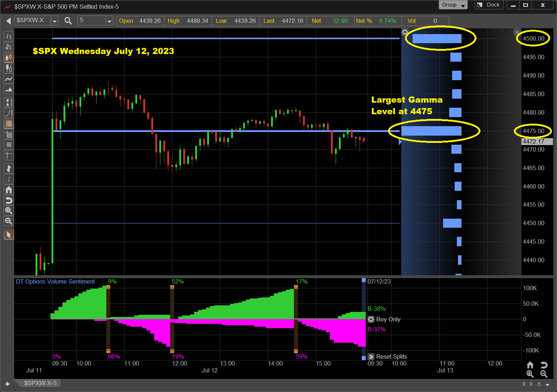Click the narrow bar spacing tool
This screenshot has height=392, width=557.
[x=9, y=179]
